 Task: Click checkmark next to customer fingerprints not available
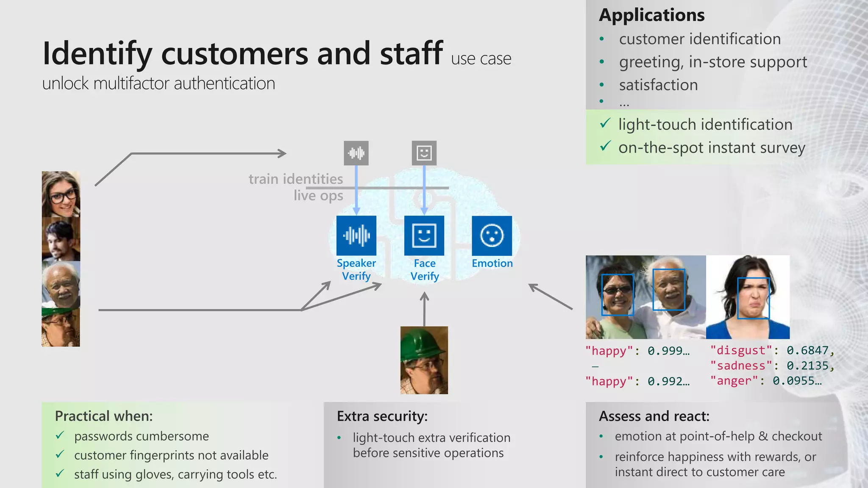click(x=60, y=455)
